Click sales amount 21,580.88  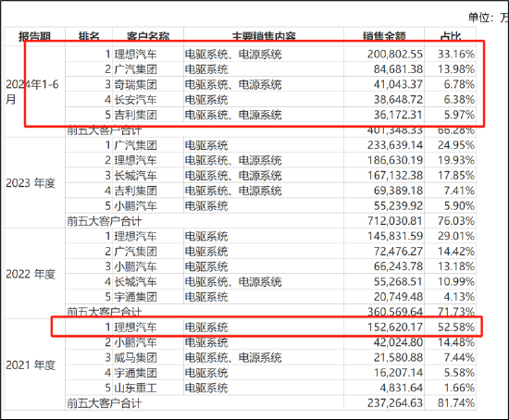(x=398, y=358)
